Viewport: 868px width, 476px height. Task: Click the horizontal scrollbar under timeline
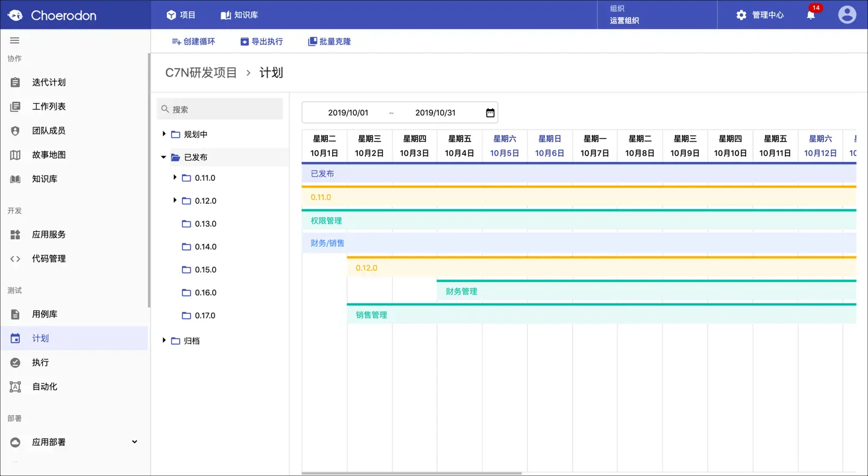tap(412, 474)
